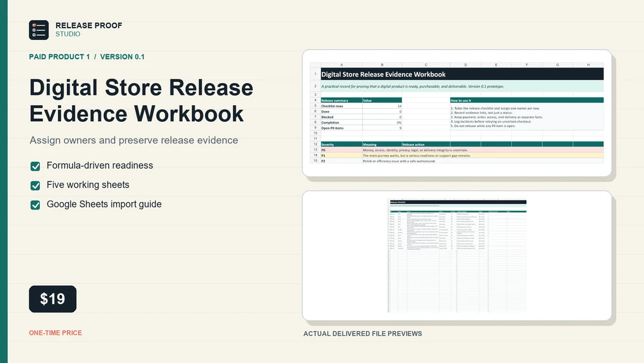Click the Google Sheets import guide checkmark

click(35, 205)
